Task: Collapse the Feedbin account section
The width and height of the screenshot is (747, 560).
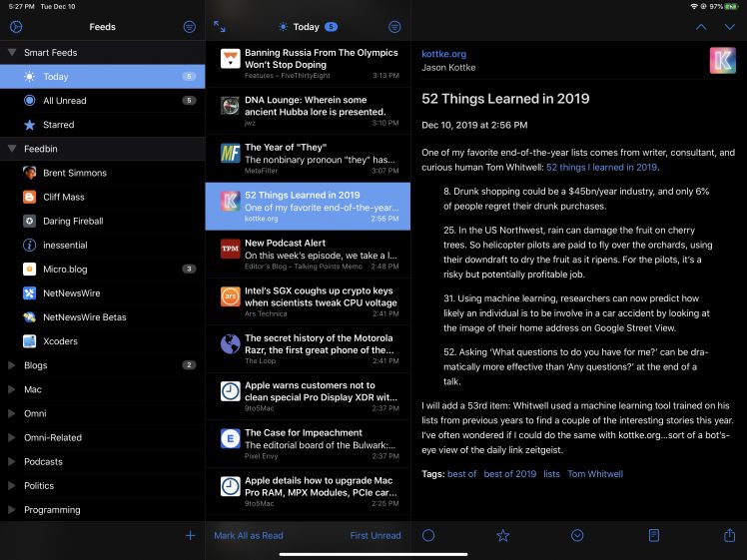Action: click(x=12, y=148)
